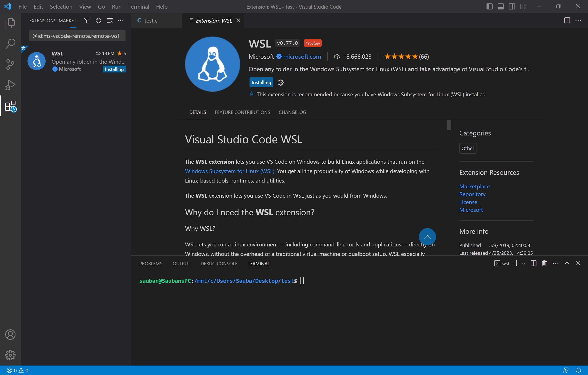Image resolution: width=588 pixels, height=375 pixels.
Task: Open the Manage gear in activity bar
Action: pyautogui.click(x=10, y=355)
